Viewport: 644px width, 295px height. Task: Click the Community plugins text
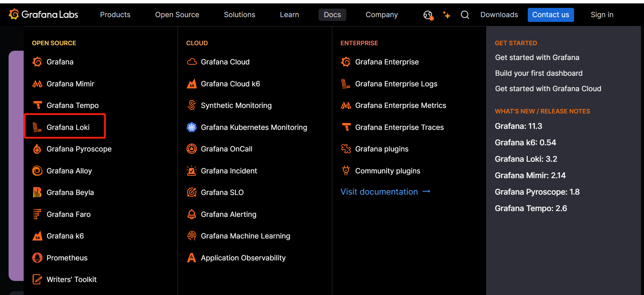click(x=387, y=171)
